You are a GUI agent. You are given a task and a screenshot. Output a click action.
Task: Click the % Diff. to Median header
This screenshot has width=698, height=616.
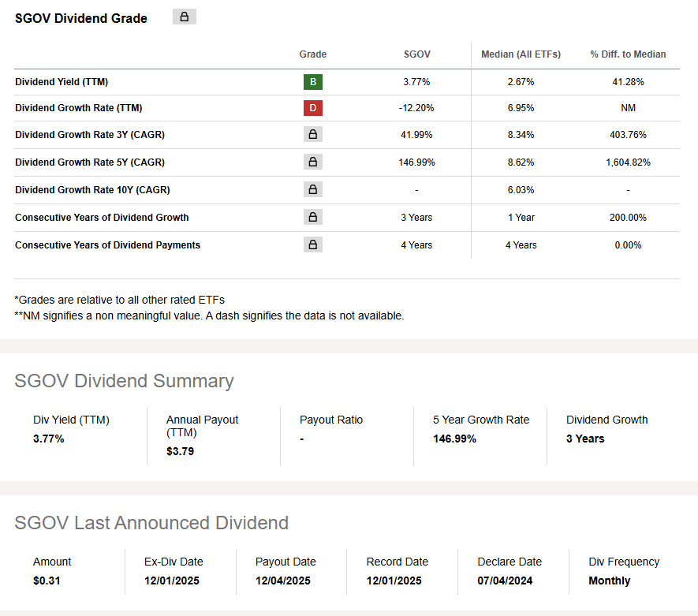(628, 54)
